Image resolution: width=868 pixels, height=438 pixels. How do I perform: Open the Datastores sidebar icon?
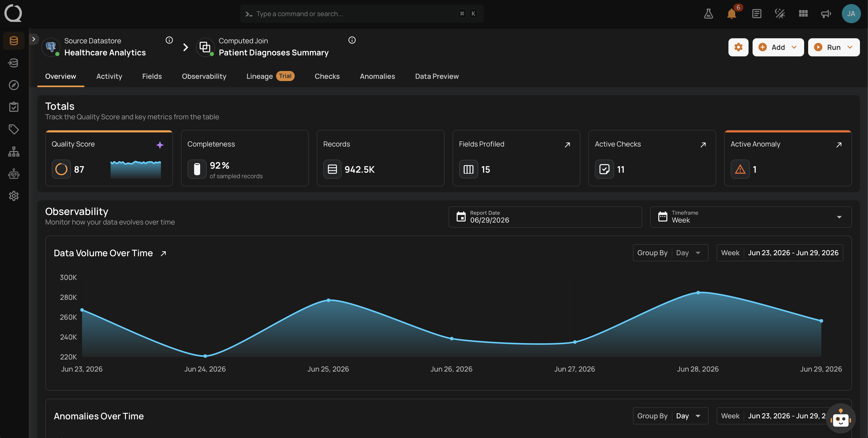click(14, 41)
